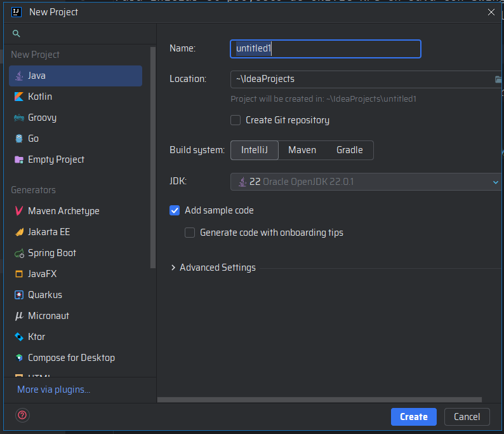This screenshot has height=434, width=504.
Task: Click the Create button
Action: tap(413, 417)
